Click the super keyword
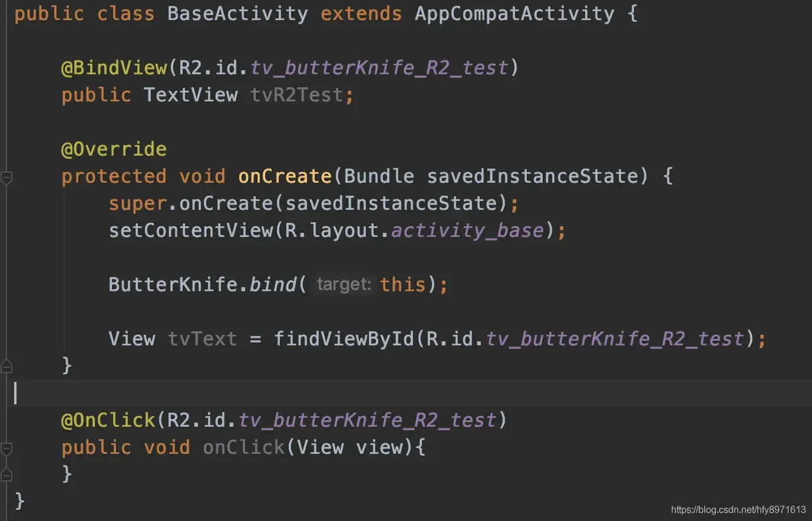Viewport: 812px width, 521px height. (137, 204)
